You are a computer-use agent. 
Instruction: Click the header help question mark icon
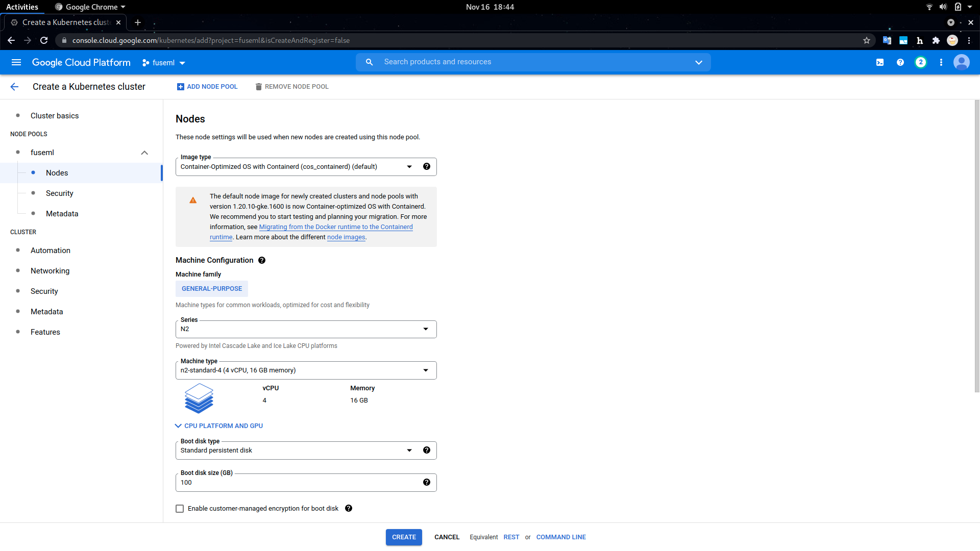900,62
